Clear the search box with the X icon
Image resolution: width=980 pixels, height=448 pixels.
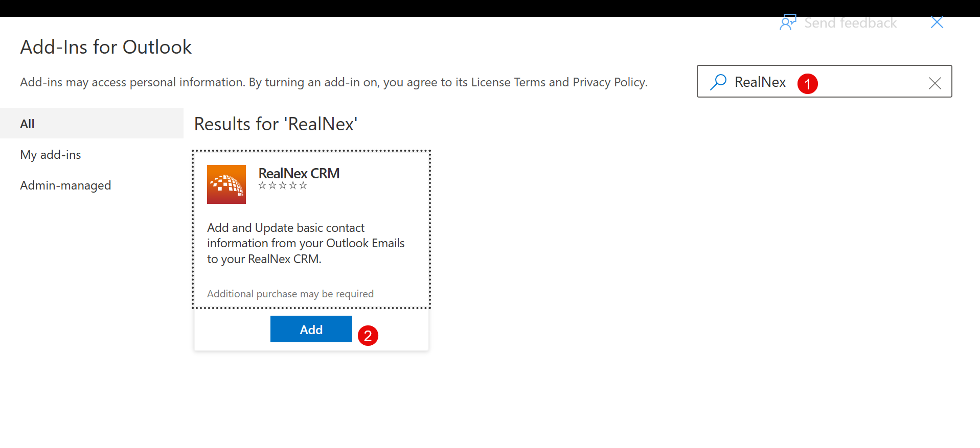coord(935,83)
